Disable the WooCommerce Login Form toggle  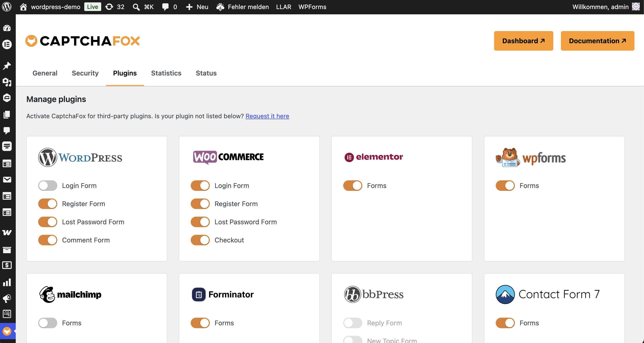(200, 186)
